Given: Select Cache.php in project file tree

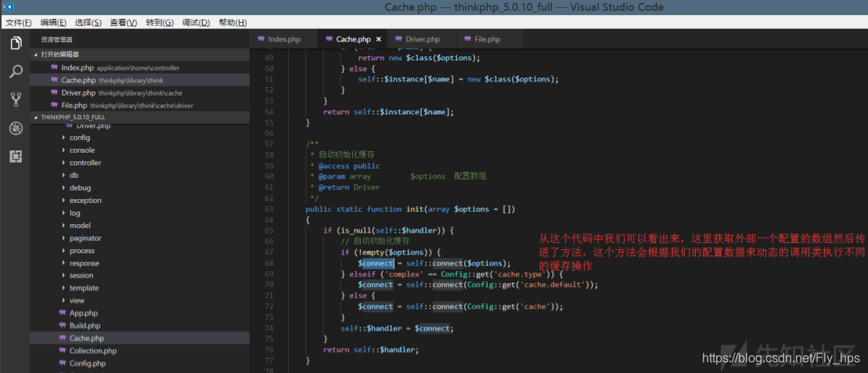Looking at the screenshot, I should coord(139,338).
